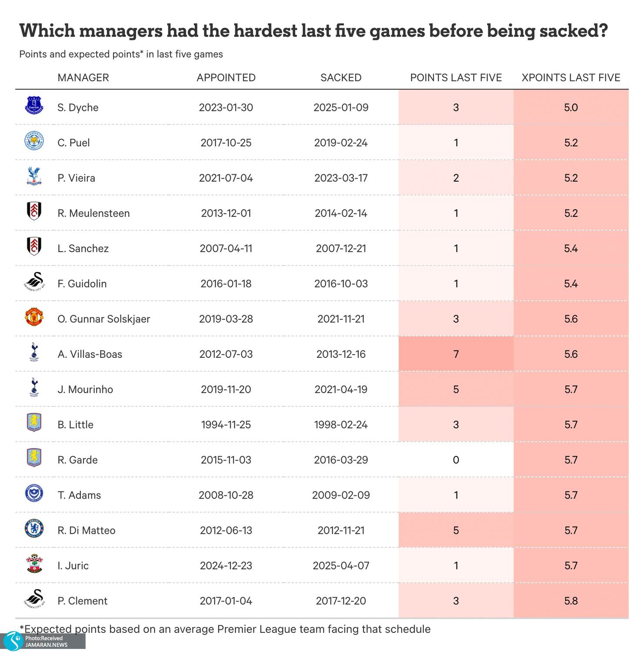Image resolution: width=644 pixels, height=652 pixels.
Task: Click the SACKED column header
Action: (341, 78)
